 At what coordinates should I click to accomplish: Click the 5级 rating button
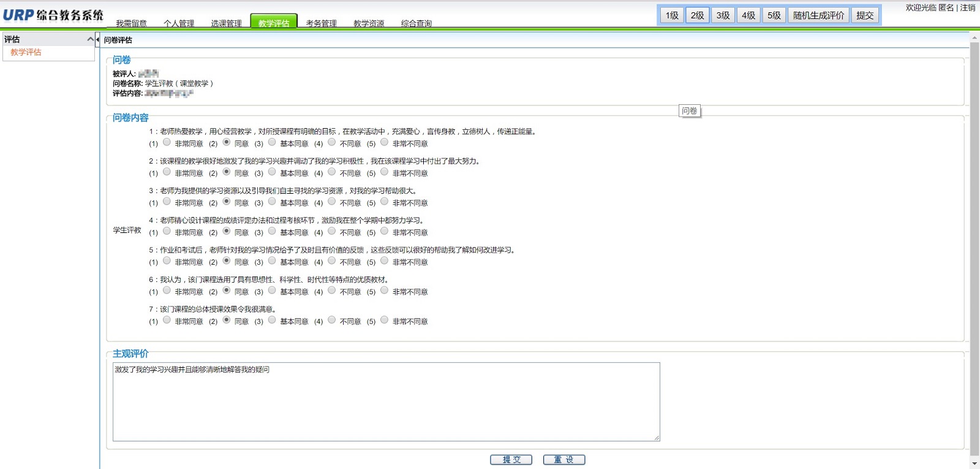(x=774, y=15)
